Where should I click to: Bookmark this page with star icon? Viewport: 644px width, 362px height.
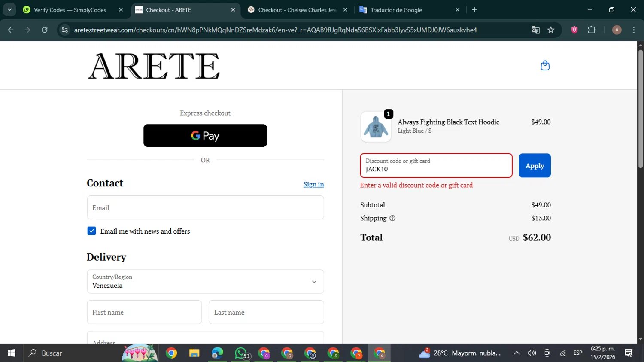[551, 30]
